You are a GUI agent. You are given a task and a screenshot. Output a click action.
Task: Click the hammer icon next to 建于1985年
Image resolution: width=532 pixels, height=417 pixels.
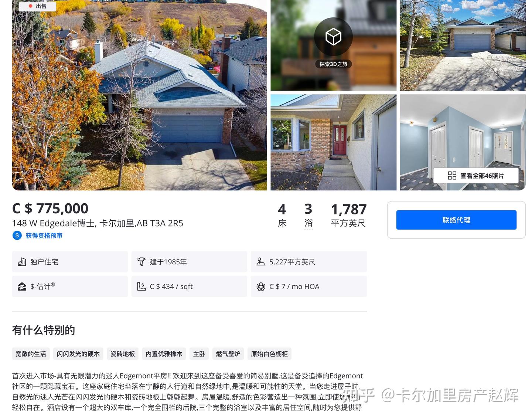[141, 262]
